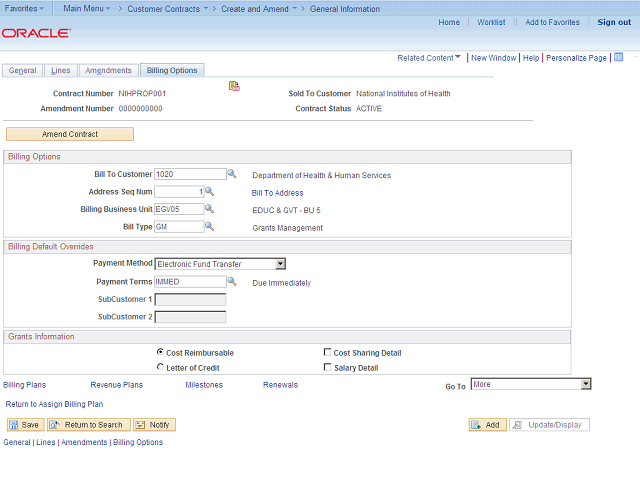The width and height of the screenshot is (640, 480).
Task: Open the Go To dropdown list
Action: coord(586,384)
